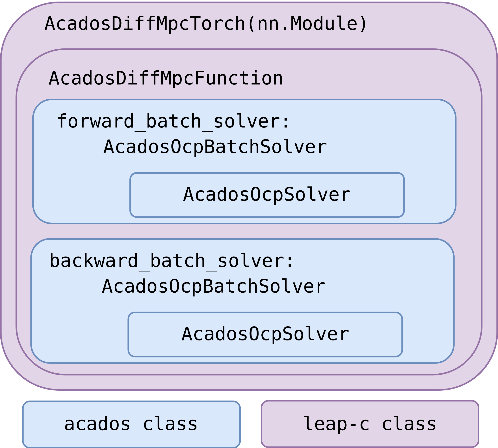Click the "backward" word in backward_batch_solver
Screen dimensions: 498x448
click(94, 261)
